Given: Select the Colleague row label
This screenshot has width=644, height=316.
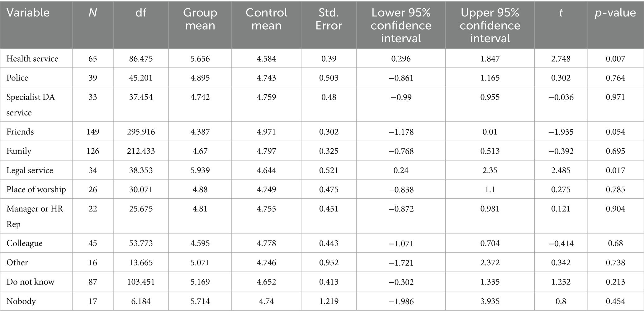Looking at the screenshot, I should pos(25,243).
